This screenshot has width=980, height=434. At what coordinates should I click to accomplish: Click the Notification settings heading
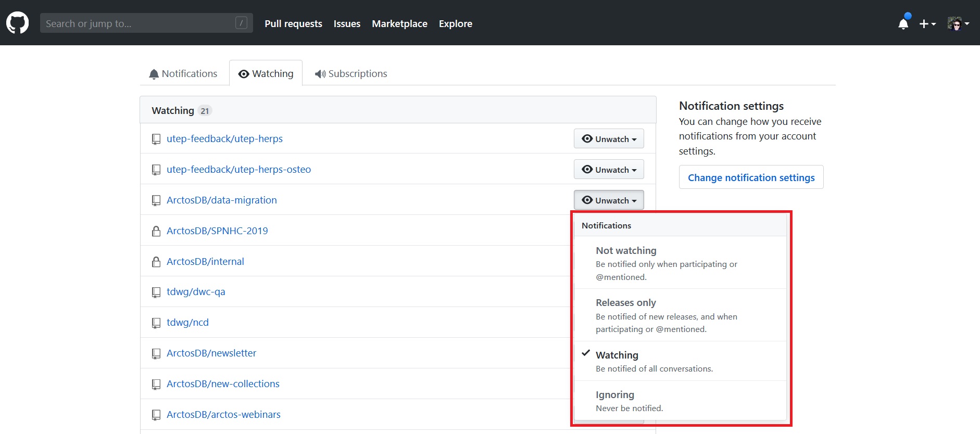coord(731,106)
